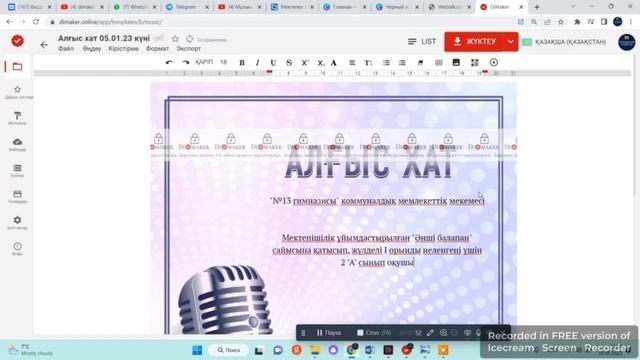Click the red ЖҮКТЕУ download button

(475, 42)
